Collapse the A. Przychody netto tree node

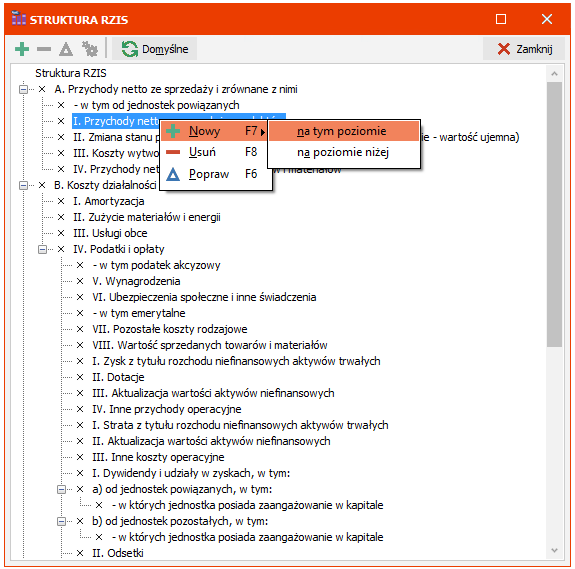tap(23, 89)
